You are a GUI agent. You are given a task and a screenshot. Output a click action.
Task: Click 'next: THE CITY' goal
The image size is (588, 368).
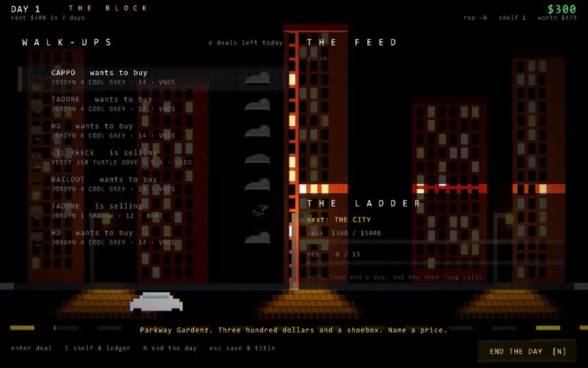338,220
